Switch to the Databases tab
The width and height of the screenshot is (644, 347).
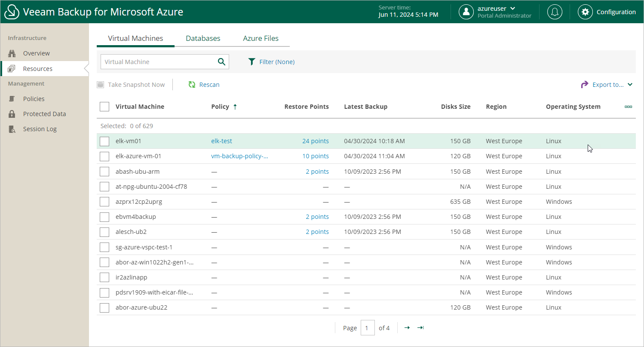tap(203, 38)
